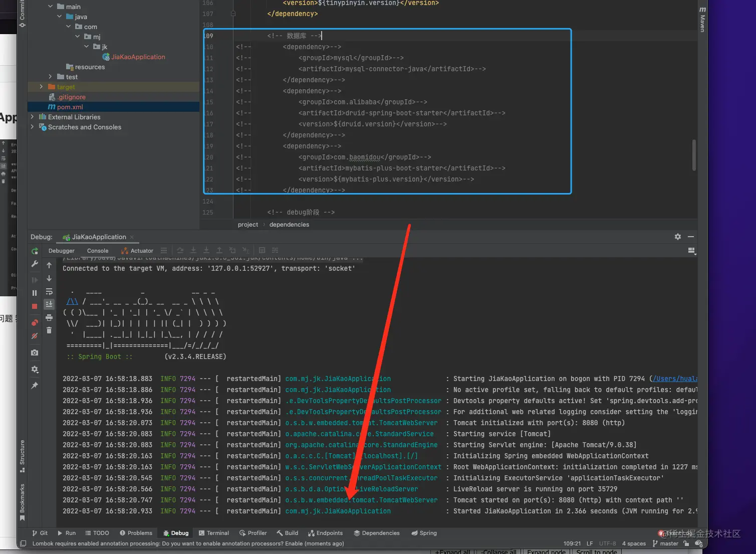Pause the running program
This screenshot has height=554, width=756.
tap(35, 293)
